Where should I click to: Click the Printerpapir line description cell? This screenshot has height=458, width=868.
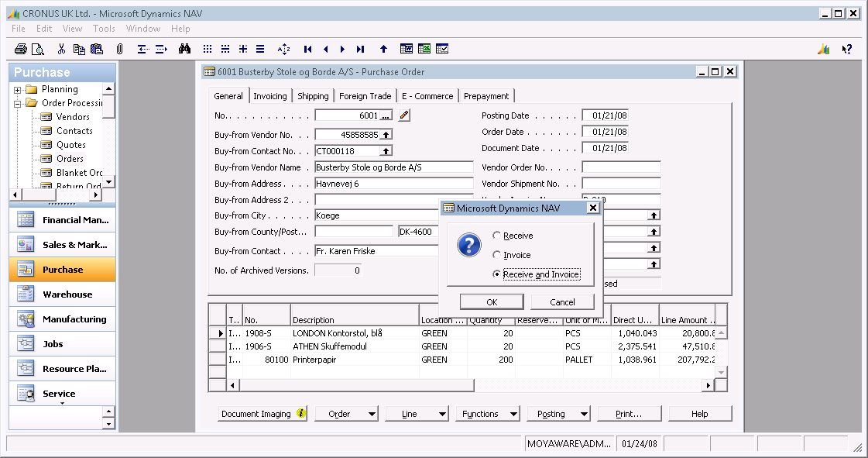pos(355,360)
